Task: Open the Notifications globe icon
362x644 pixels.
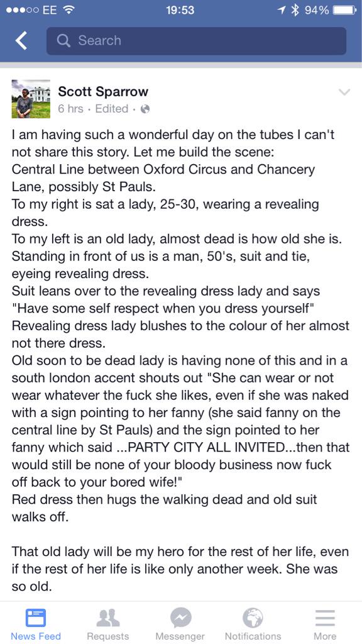Action: coord(253,618)
